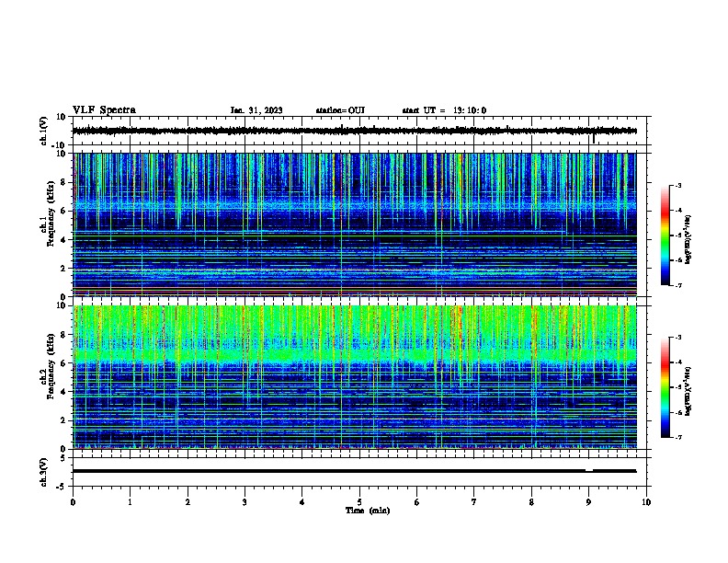The width and height of the screenshot is (728, 563).
Task: Click the "6" tick on ch.1 frequency axis
Action: click(64, 211)
